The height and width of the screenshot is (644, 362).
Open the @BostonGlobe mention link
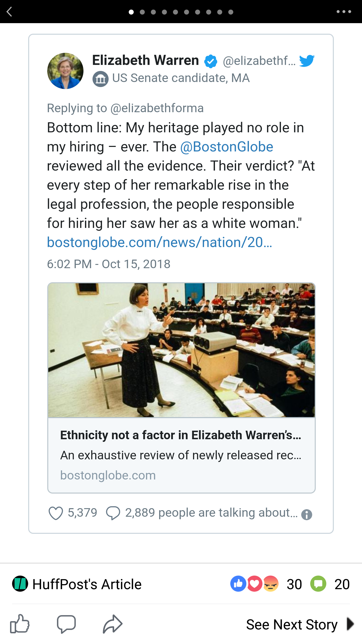pyautogui.click(x=227, y=147)
